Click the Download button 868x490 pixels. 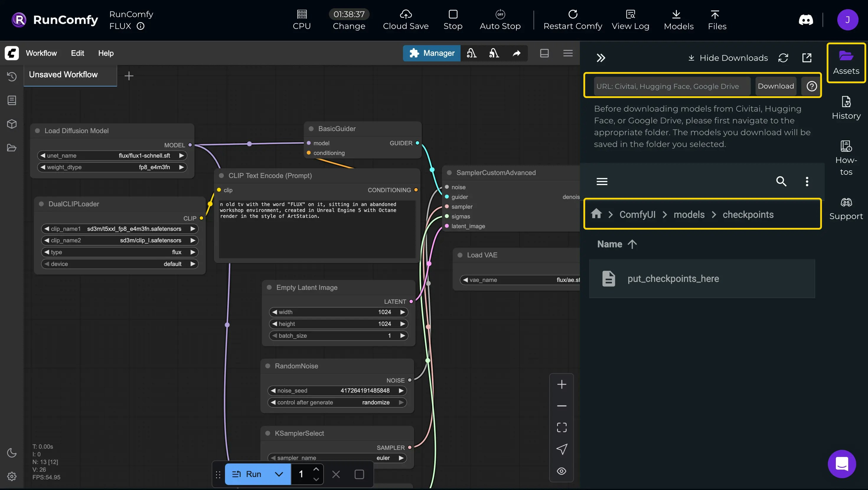776,86
